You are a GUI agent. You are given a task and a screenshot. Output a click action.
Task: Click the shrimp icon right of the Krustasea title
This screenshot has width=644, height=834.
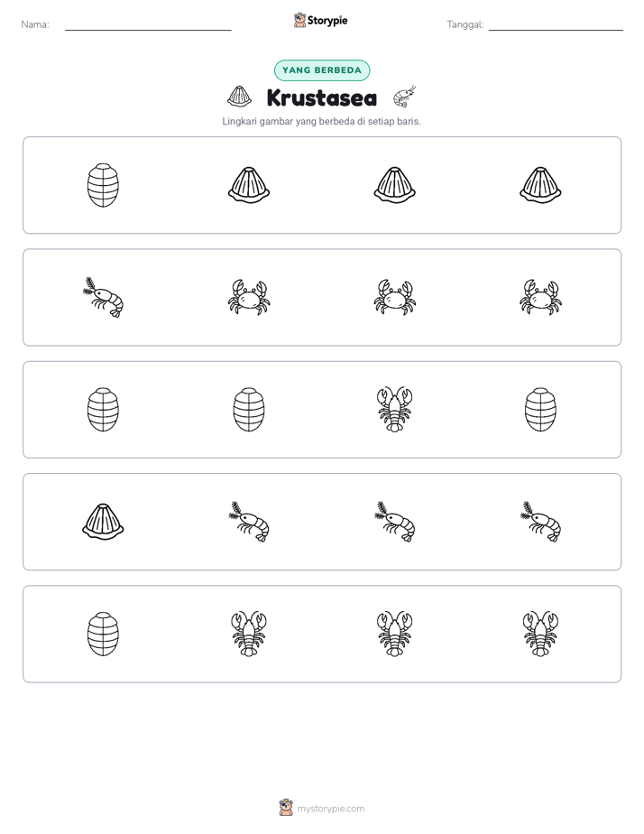[404, 97]
